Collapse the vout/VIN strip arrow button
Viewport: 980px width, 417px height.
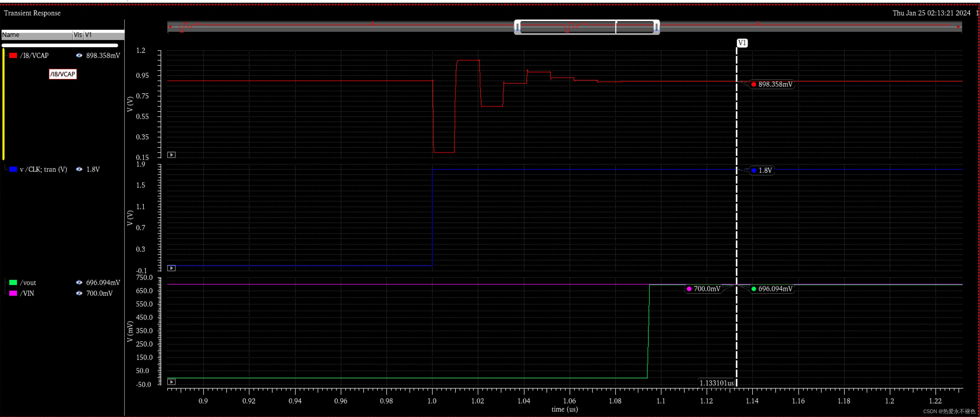[172, 382]
